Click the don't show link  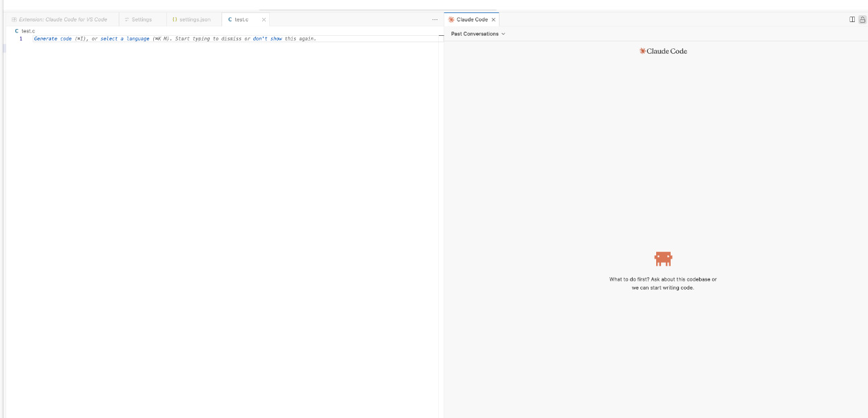coord(268,39)
